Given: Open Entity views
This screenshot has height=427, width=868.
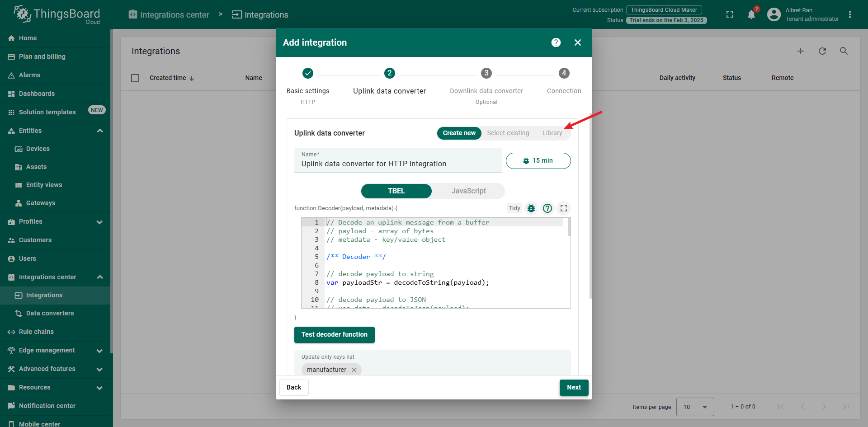Looking at the screenshot, I should (55, 185).
